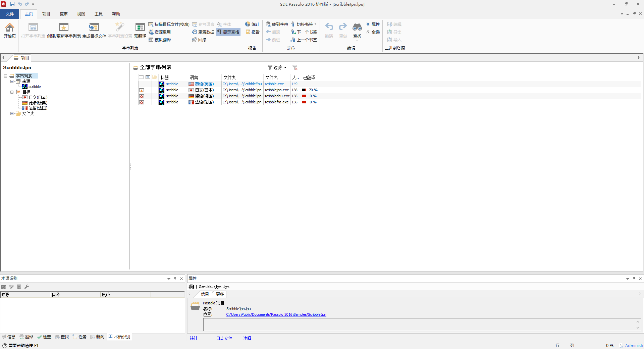Viewport: 644px width, 349px height.
Task: Collapse the 目标 tree node
Action: tap(12, 92)
